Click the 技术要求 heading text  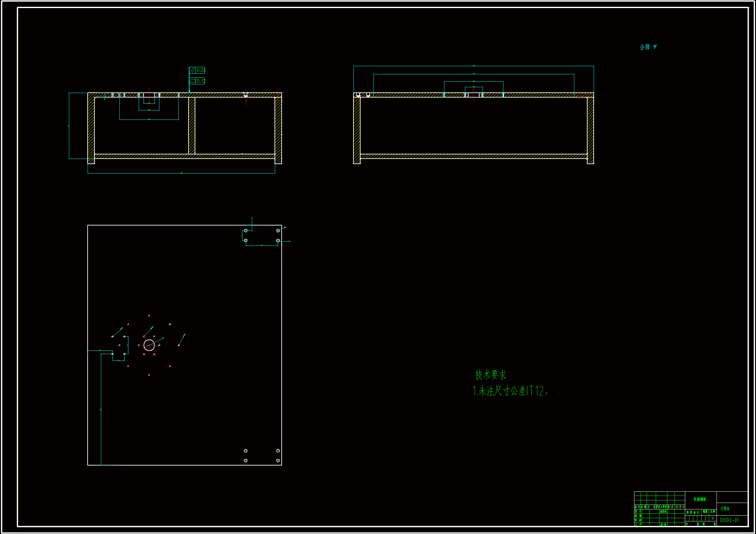tap(490, 374)
